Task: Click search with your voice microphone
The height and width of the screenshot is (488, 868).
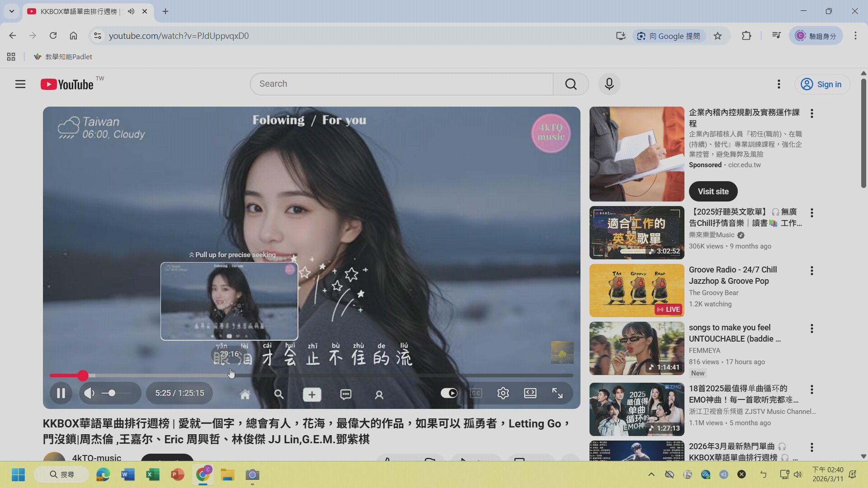Action: tap(609, 84)
